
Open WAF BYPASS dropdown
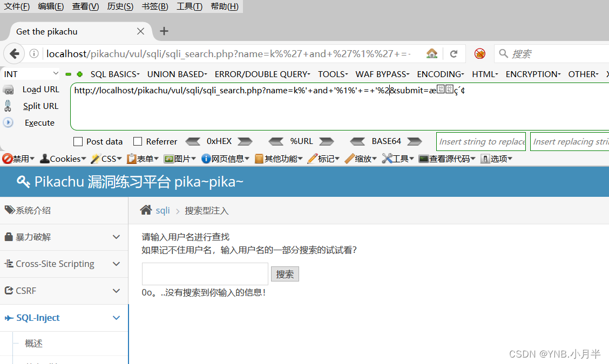click(x=383, y=74)
